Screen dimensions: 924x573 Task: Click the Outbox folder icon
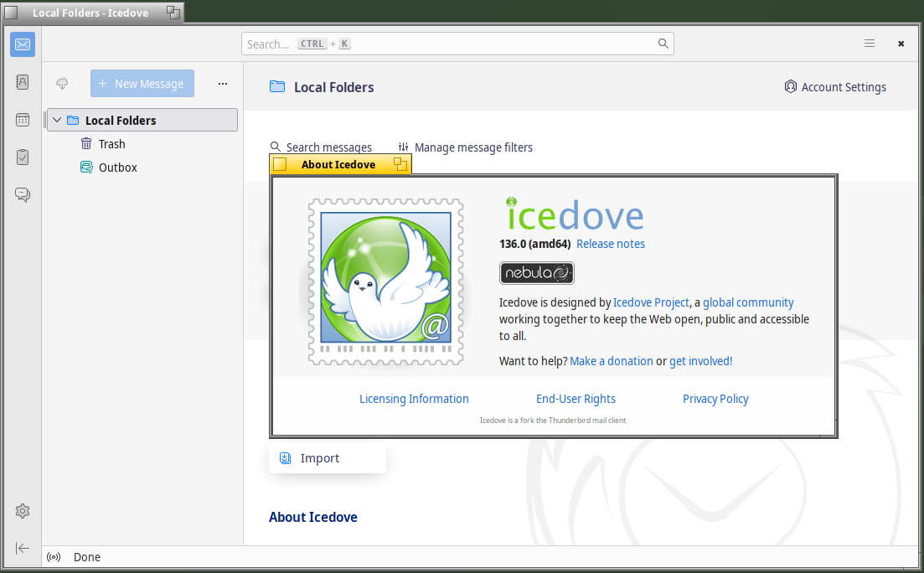point(86,168)
